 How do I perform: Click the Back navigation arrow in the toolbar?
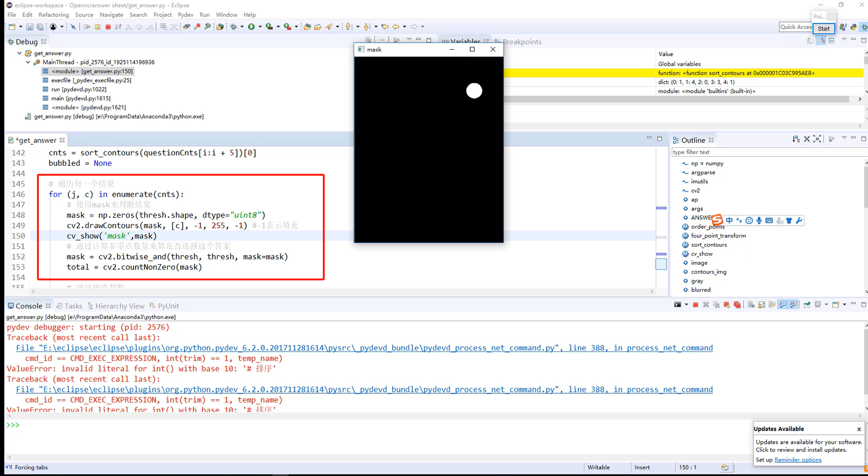[x=395, y=27]
